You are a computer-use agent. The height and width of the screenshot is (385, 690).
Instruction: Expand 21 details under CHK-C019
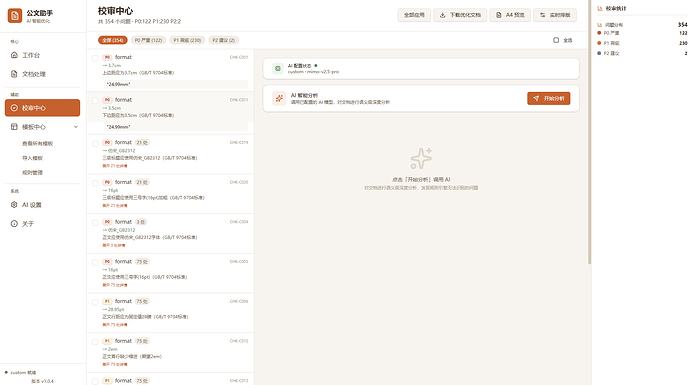pyautogui.click(x=115, y=166)
